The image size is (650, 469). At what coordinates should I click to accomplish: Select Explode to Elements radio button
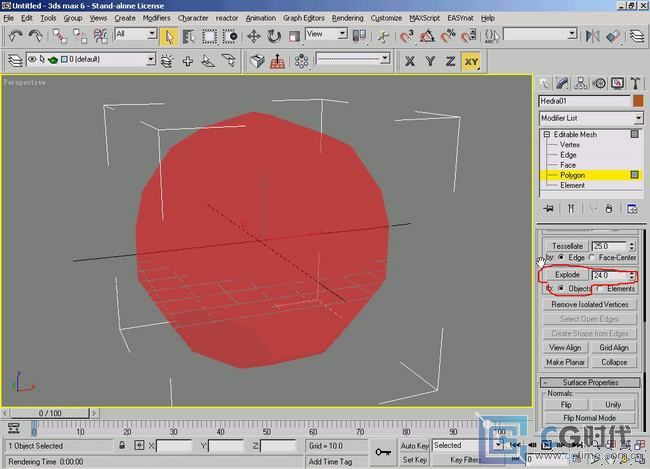click(x=599, y=288)
